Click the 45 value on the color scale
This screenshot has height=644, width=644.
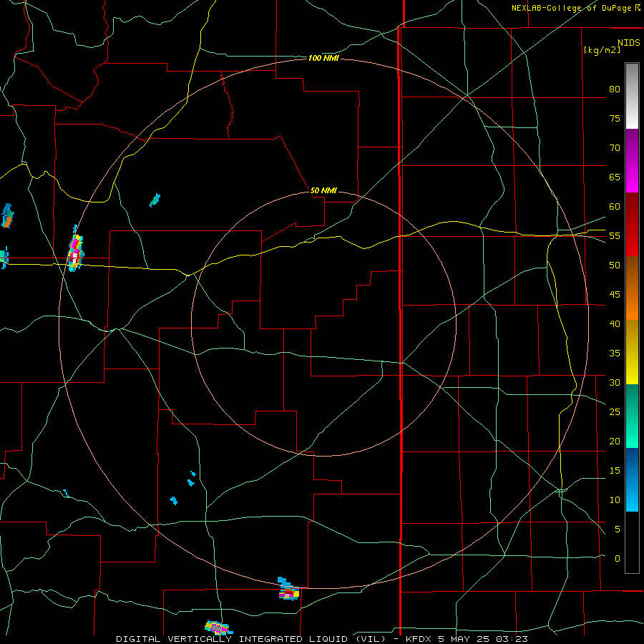pos(615,295)
